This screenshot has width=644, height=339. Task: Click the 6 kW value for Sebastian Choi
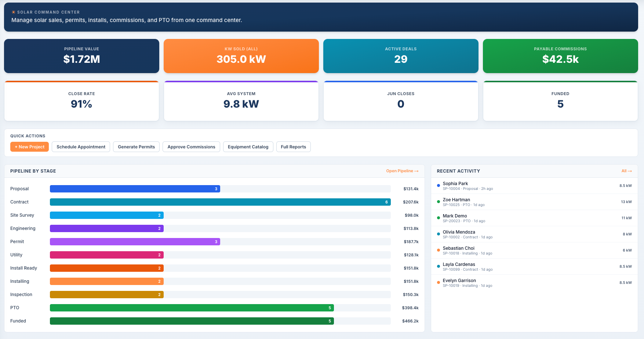[627, 250]
